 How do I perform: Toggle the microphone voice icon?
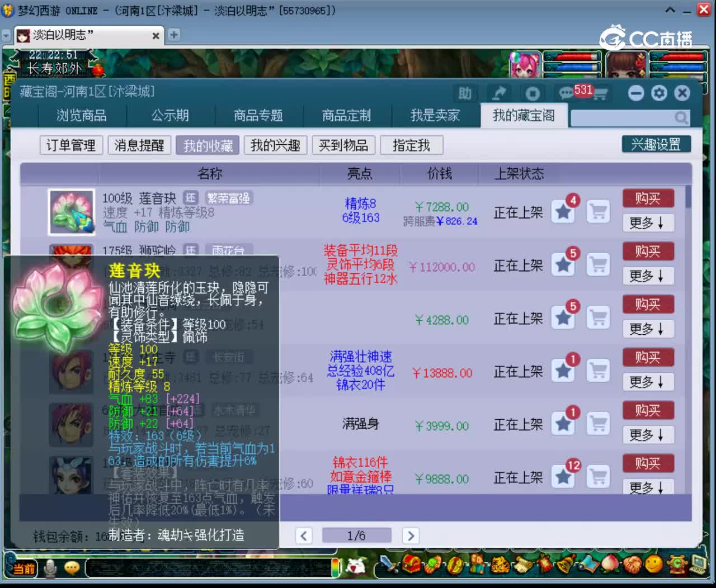(50, 568)
